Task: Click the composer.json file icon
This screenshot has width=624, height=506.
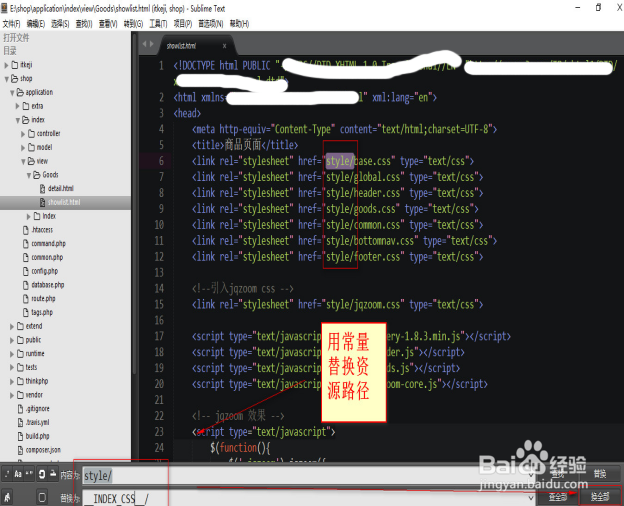Action: [x=20, y=450]
